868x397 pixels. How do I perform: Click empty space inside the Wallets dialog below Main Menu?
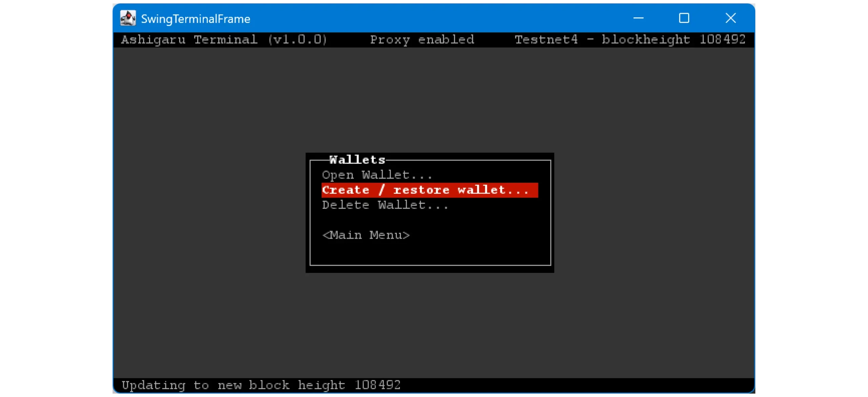point(430,252)
